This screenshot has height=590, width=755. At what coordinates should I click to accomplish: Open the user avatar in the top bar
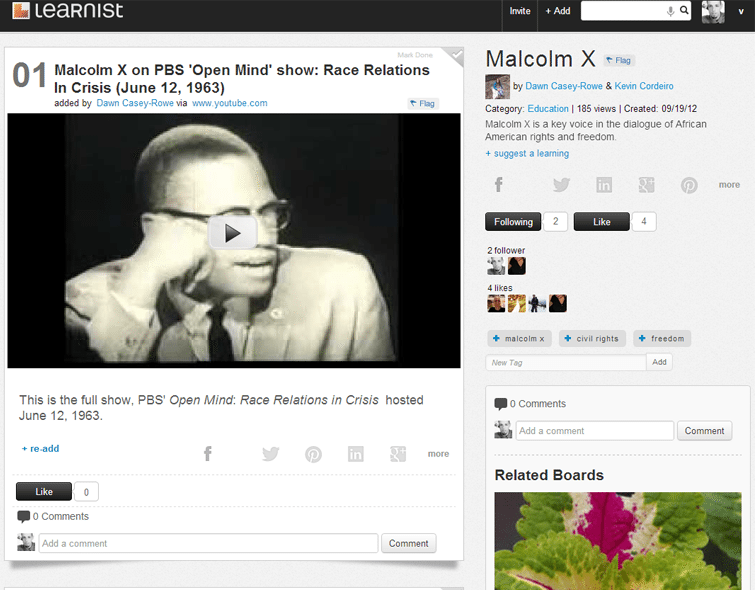[713, 12]
